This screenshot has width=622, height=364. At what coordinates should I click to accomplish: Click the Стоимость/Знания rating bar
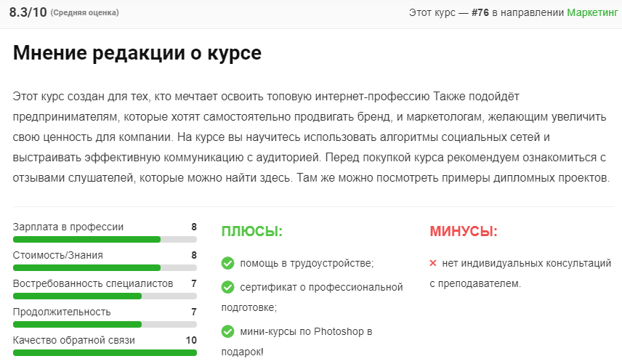coord(105,267)
